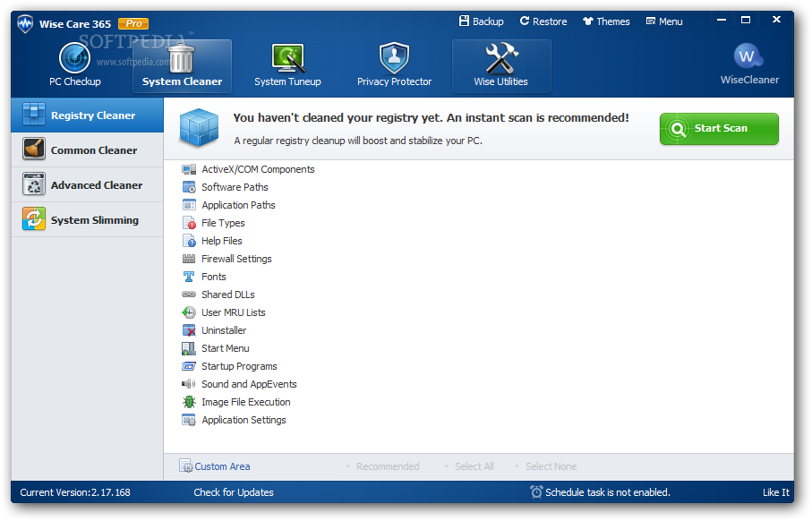
Task: Click the Advanced Cleaner recycle icon
Action: click(34, 184)
